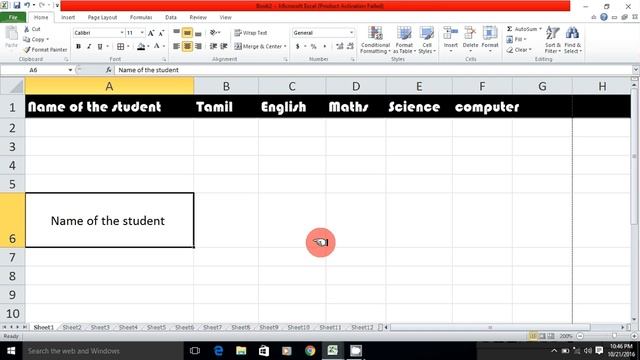The width and height of the screenshot is (640, 360).
Task: Switch to the Insert ribbon tab
Action: point(68,17)
